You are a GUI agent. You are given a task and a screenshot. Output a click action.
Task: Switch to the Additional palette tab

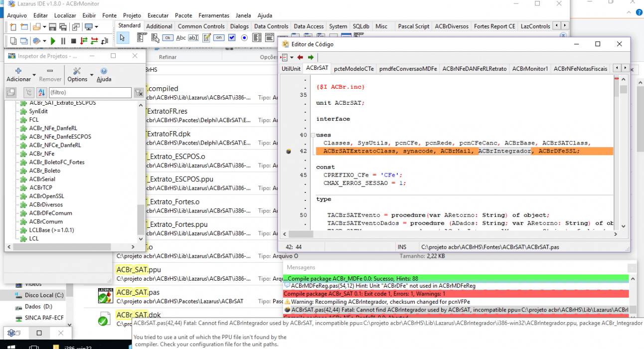point(160,26)
